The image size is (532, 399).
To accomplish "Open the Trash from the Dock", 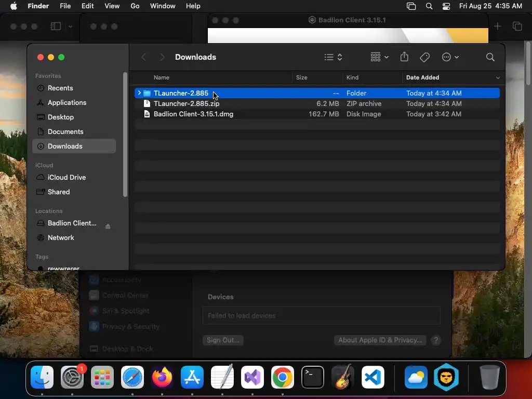I will pyautogui.click(x=489, y=377).
